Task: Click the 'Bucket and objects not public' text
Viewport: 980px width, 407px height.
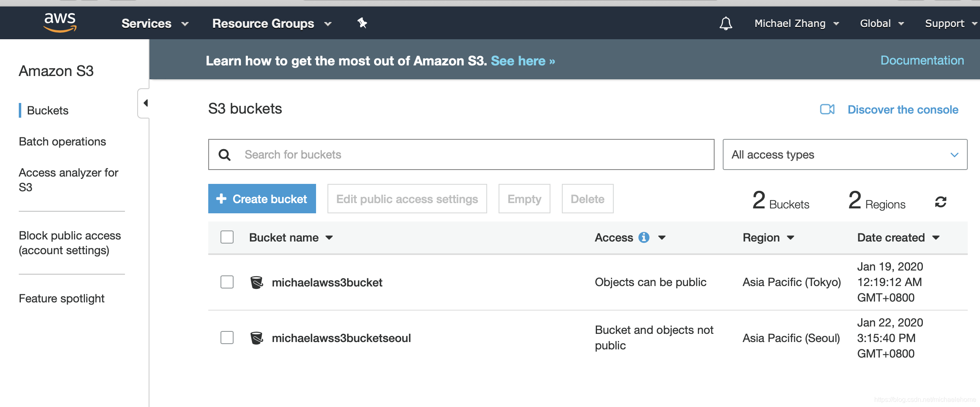Action: coord(654,338)
